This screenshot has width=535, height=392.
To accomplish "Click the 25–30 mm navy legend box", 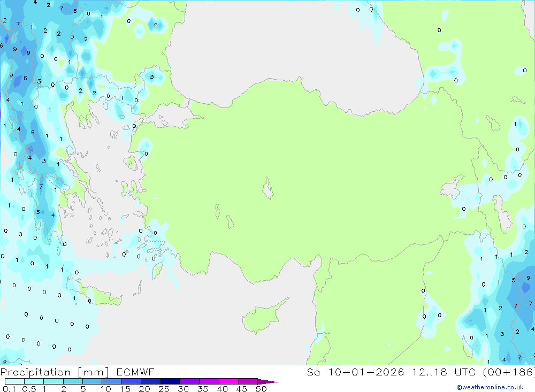I will pyautogui.click(x=170, y=381).
